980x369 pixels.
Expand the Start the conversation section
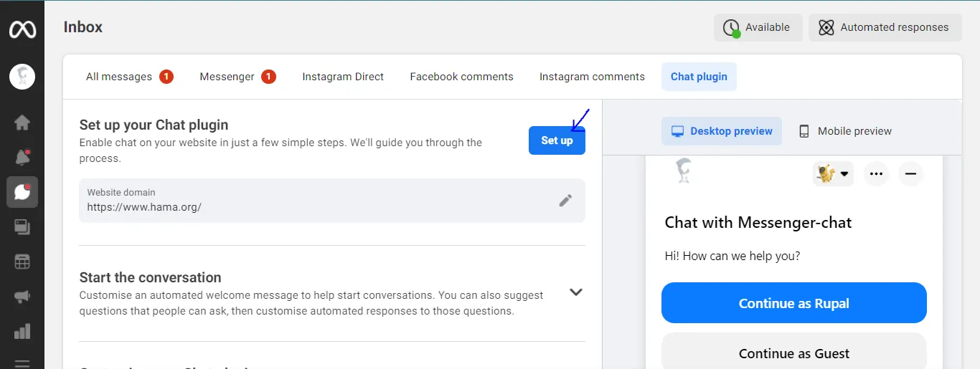(575, 292)
